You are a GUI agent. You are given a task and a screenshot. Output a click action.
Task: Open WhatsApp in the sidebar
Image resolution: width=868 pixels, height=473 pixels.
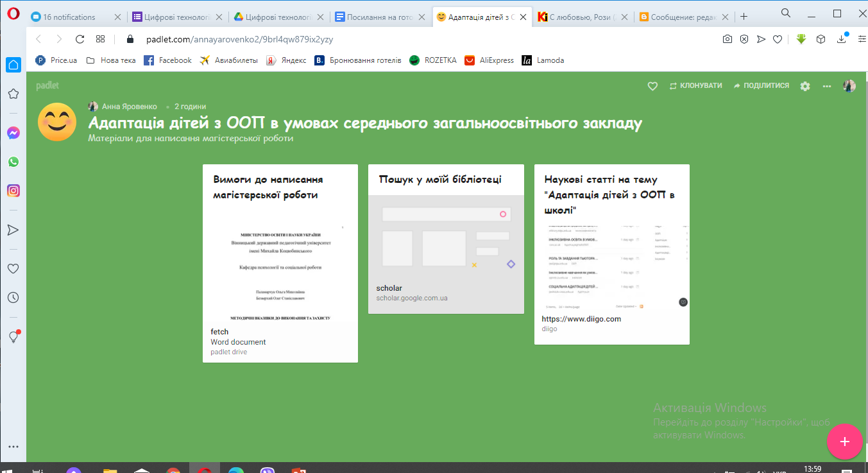coord(13,162)
